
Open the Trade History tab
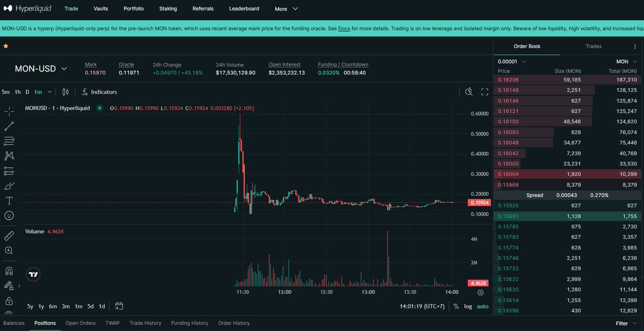(145, 323)
